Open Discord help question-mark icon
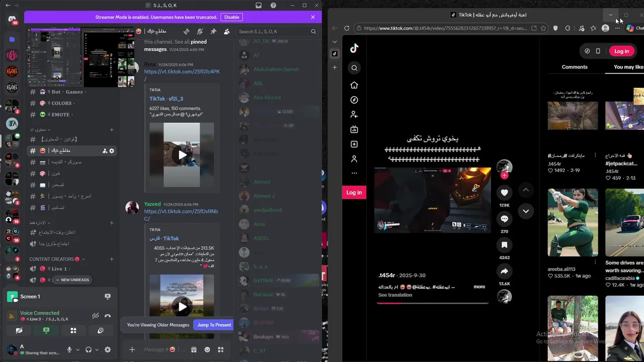The width and height of the screenshot is (644, 362). tap(273, 5)
